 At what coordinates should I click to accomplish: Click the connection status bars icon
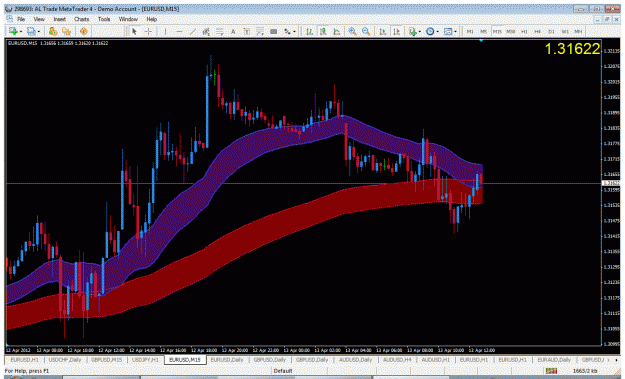coord(551,371)
